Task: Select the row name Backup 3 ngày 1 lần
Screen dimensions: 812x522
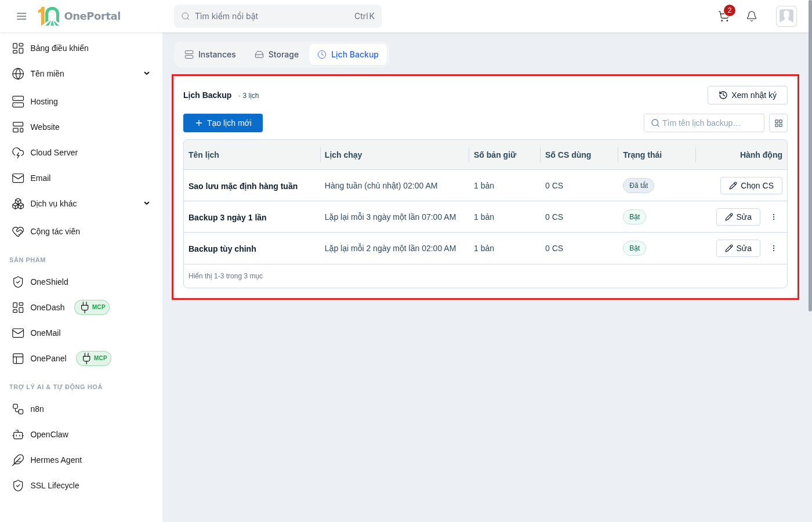Action: [227, 217]
